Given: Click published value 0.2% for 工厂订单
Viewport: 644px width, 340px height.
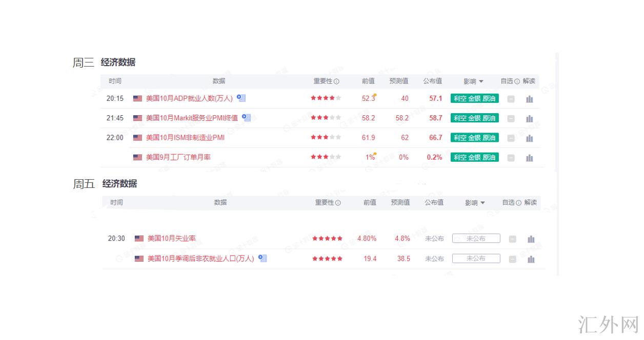Looking at the screenshot, I should pyautogui.click(x=434, y=157).
